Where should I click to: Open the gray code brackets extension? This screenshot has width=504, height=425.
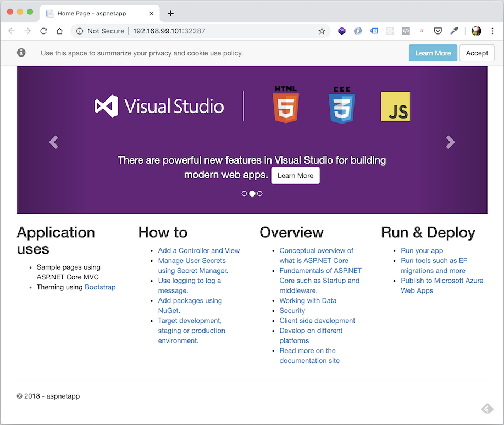point(406,31)
